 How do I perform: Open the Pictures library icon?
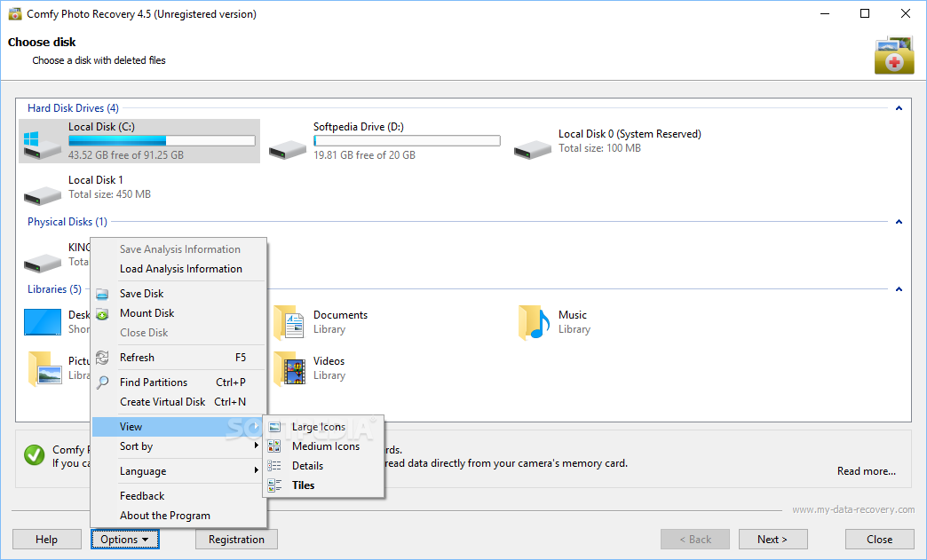(44, 368)
